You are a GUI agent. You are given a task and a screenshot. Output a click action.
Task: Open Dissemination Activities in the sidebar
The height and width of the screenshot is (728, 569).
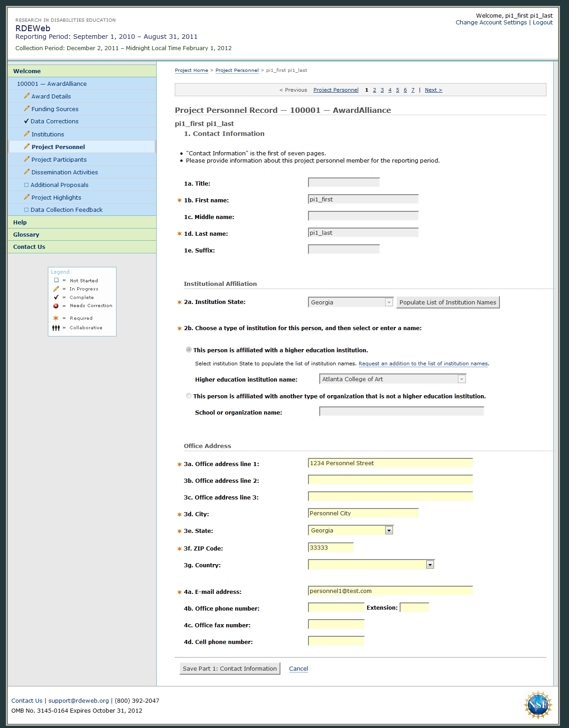tap(65, 172)
